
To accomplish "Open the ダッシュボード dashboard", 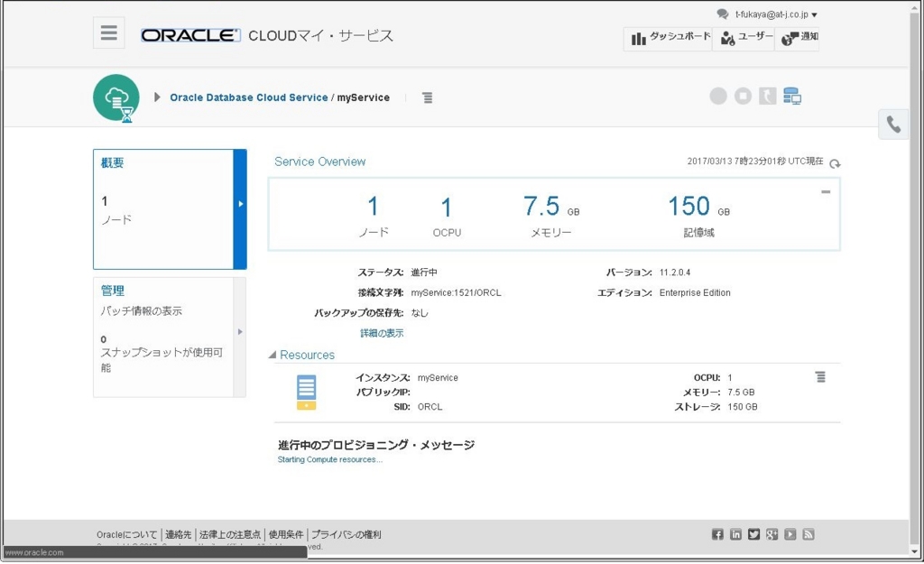I will [669, 39].
